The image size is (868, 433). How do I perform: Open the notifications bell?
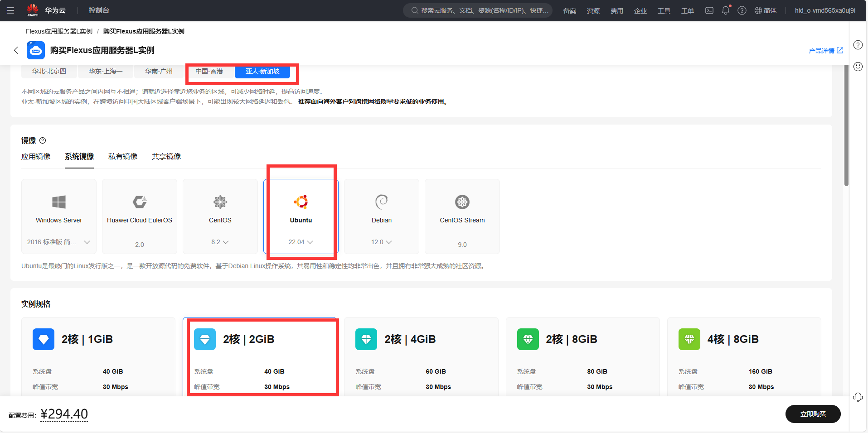click(x=725, y=10)
